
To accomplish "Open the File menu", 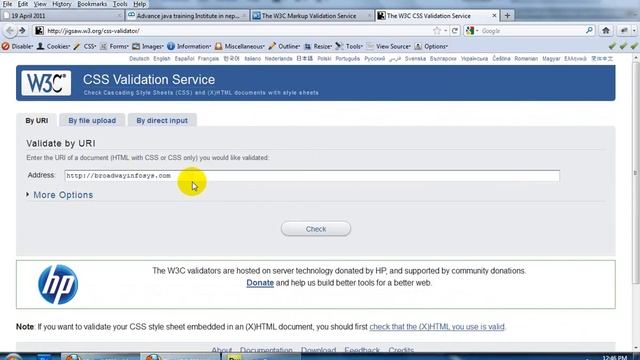I will click(x=7, y=4).
